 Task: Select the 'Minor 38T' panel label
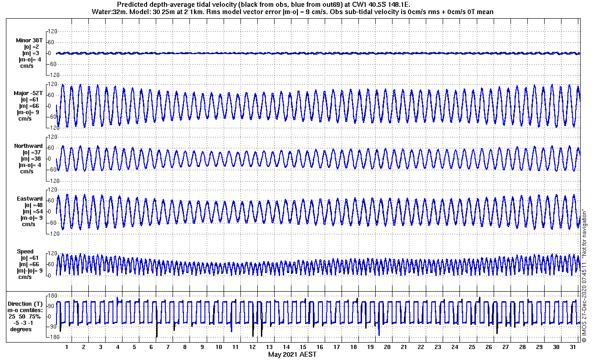pyautogui.click(x=29, y=40)
